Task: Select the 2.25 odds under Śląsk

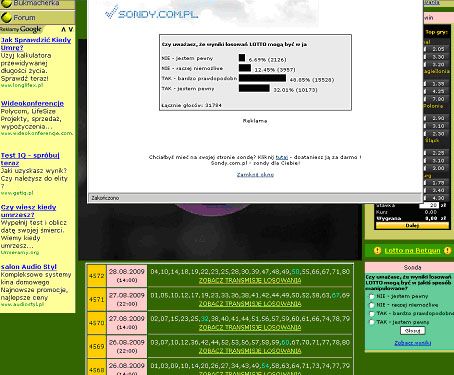Action: click(x=438, y=153)
